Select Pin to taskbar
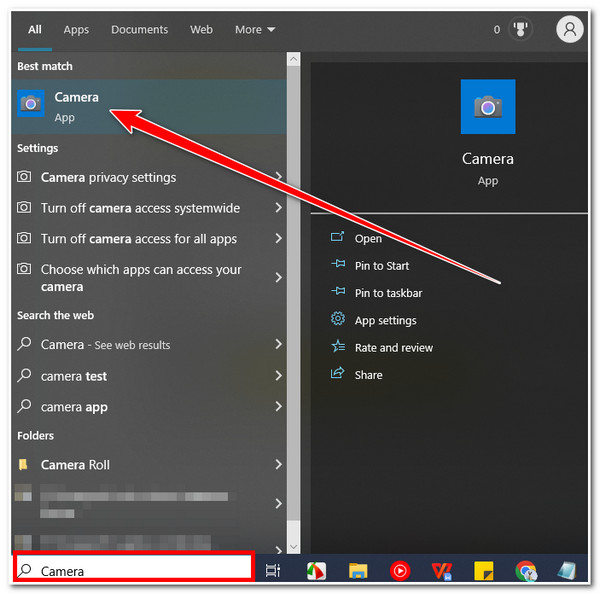The height and width of the screenshot is (594, 600). tap(388, 293)
